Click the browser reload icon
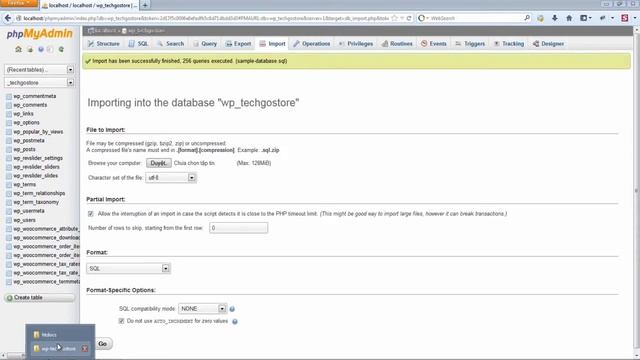The image size is (640, 360). [409, 18]
